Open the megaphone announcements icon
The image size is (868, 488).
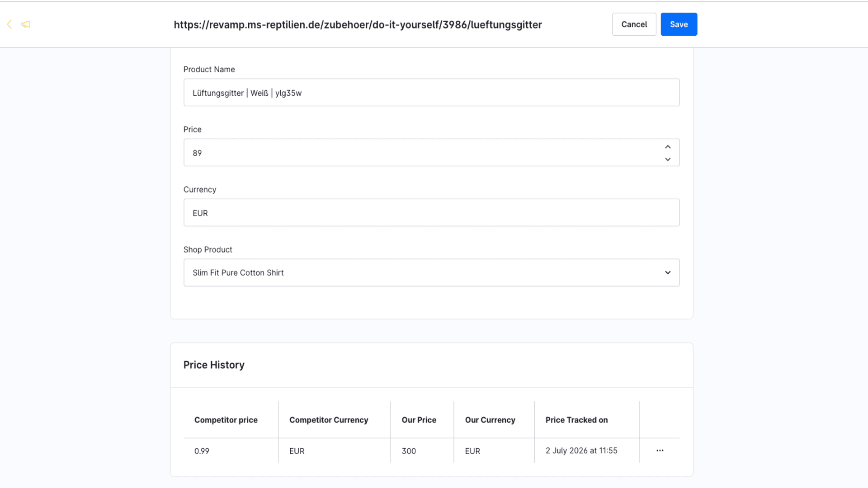[26, 24]
